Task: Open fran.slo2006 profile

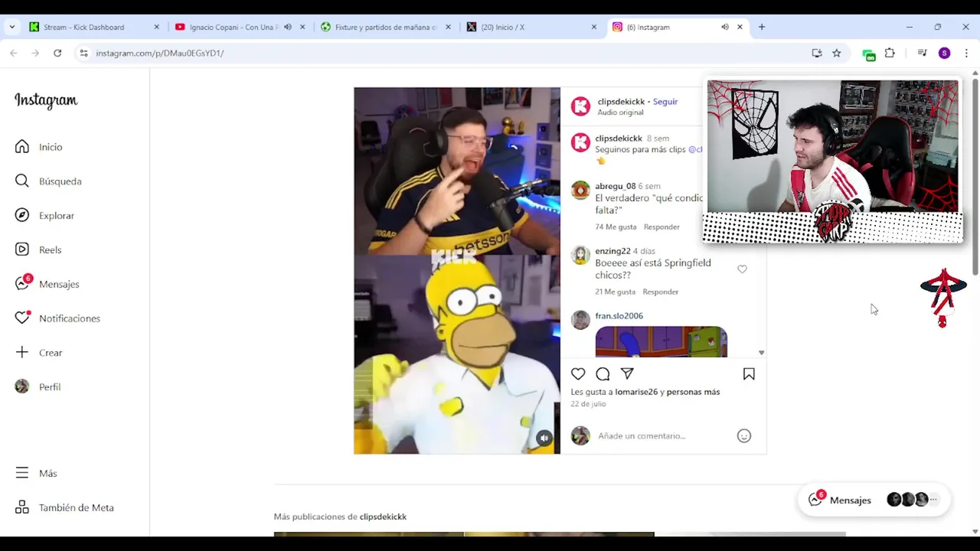Action: tap(619, 316)
